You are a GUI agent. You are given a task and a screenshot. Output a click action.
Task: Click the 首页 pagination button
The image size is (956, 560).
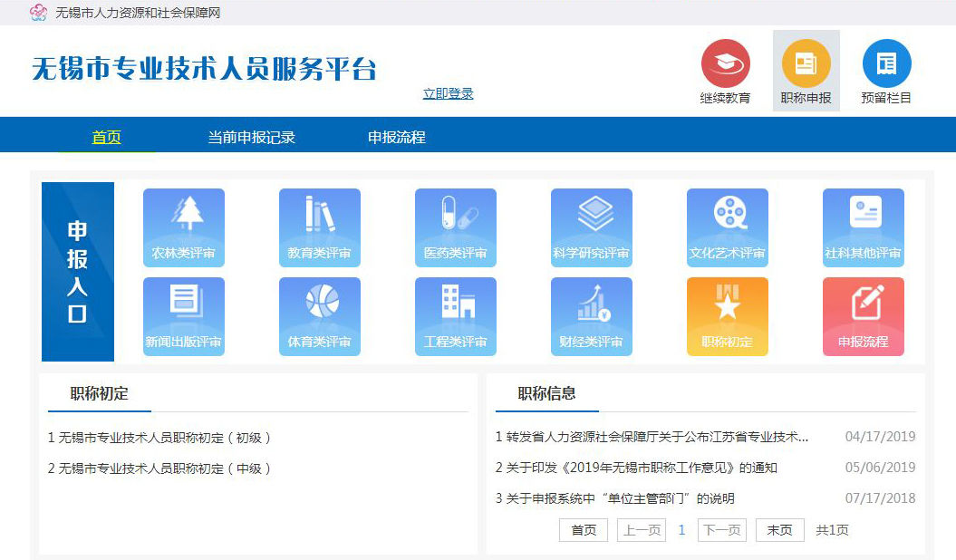click(584, 530)
